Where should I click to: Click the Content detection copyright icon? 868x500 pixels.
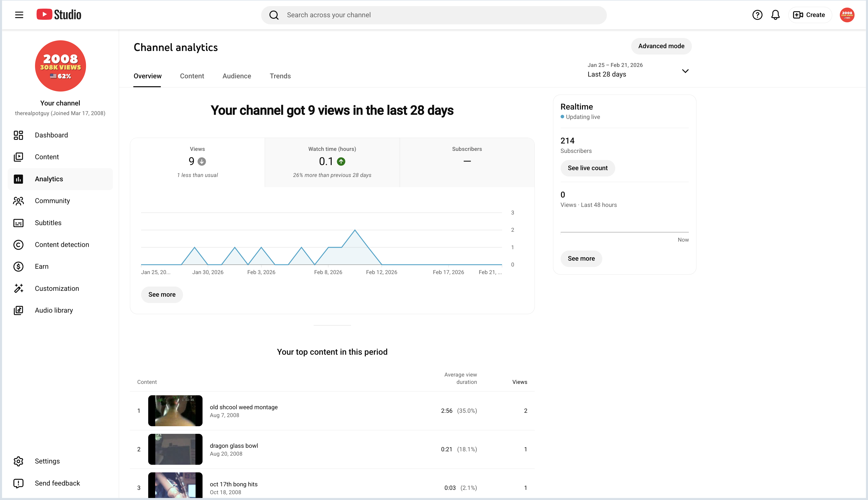point(18,245)
